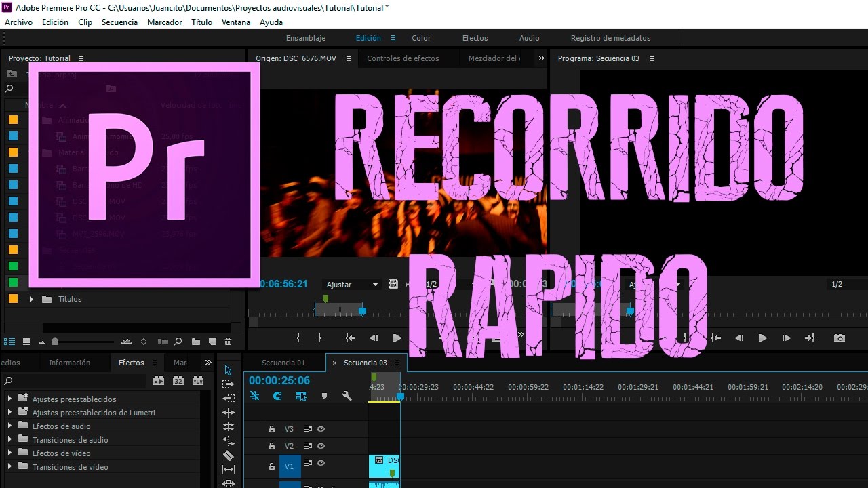Open the Ventana menu

236,22
